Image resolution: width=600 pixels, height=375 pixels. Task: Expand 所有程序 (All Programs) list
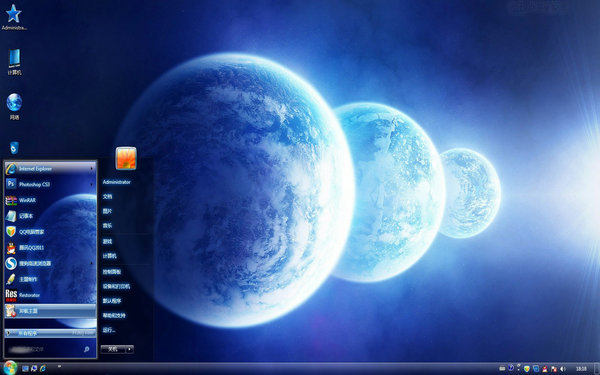click(x=50, y=333)
